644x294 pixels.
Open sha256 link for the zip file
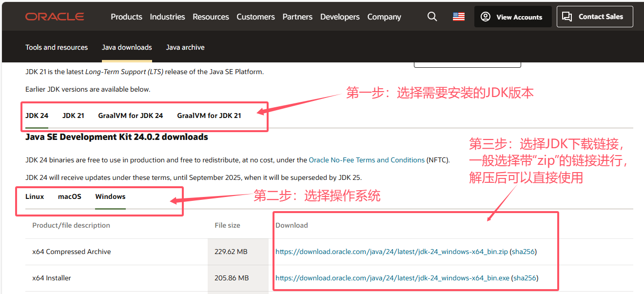524,252
